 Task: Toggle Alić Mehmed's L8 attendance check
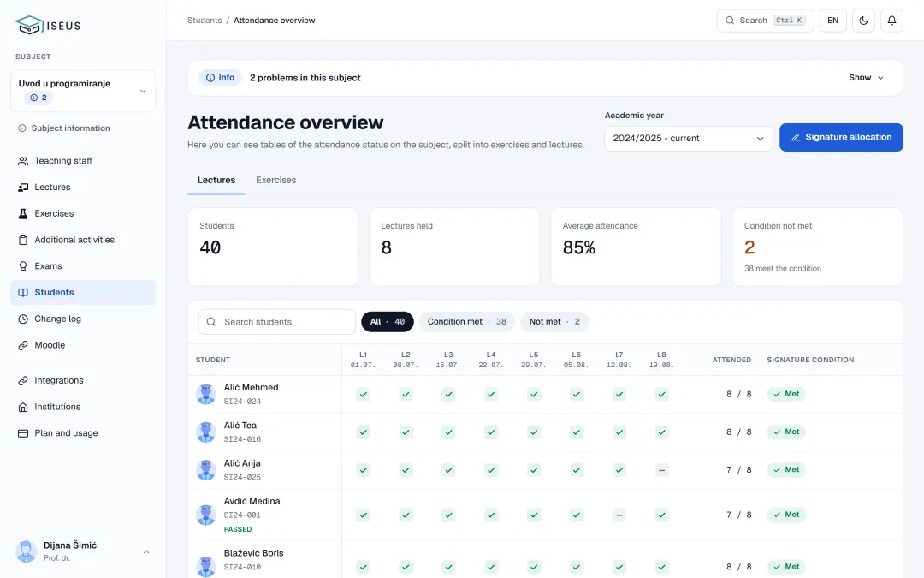click(x=661, y=394)
